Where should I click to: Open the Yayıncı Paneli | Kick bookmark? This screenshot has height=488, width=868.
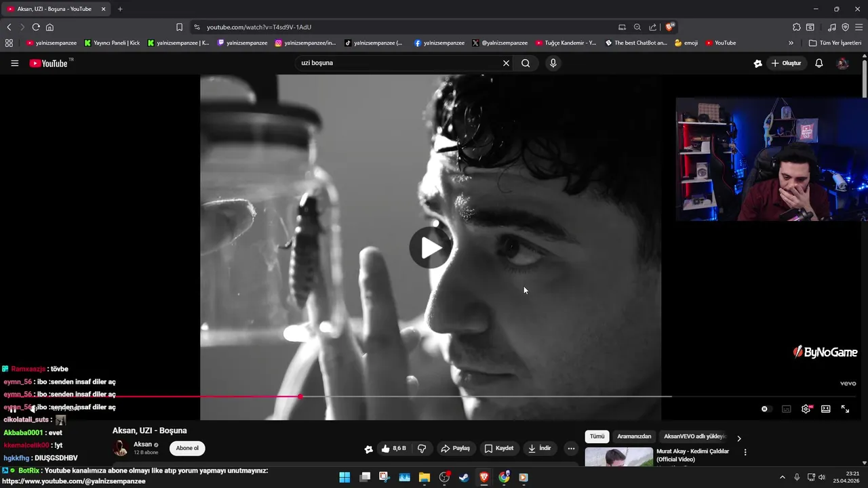pyautogui.click(x=112, y=43)
